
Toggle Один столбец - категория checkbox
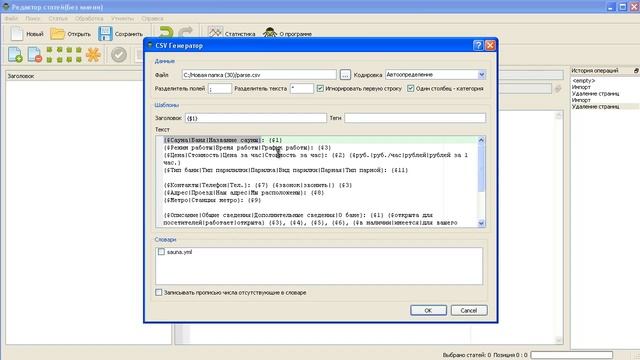pyautogui.click(x=411, y=88)
